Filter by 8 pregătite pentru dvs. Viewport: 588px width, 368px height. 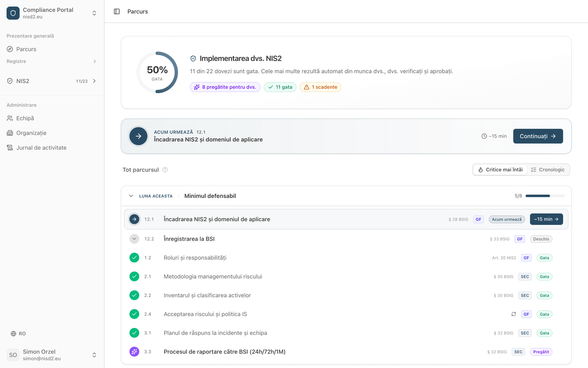pyautogui.click(x=225, y=87)
